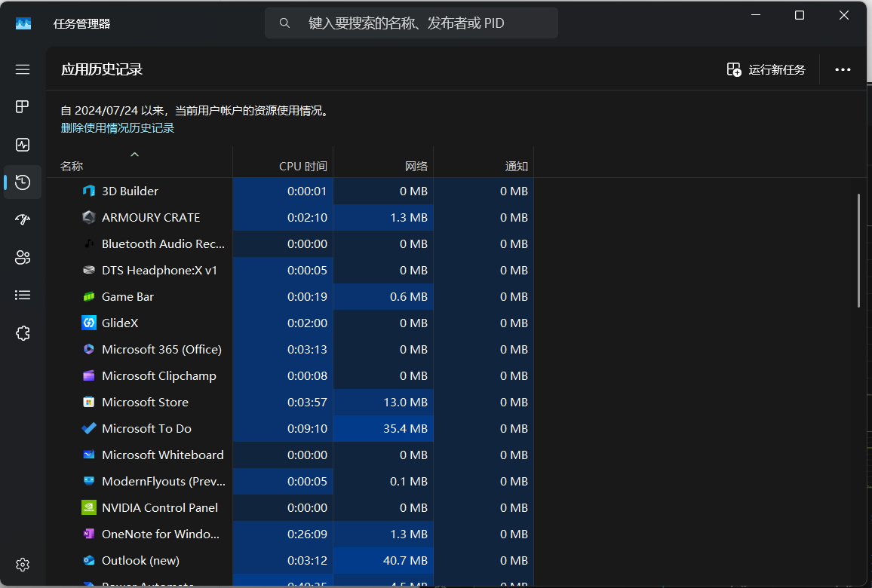Go to the Processes page icon
The image size is (872, 588).
click(22, 107)
